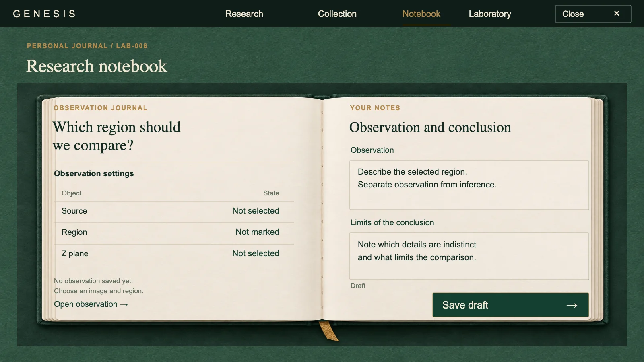Open the Research tab
644x362 pixels.
point(244,14)
